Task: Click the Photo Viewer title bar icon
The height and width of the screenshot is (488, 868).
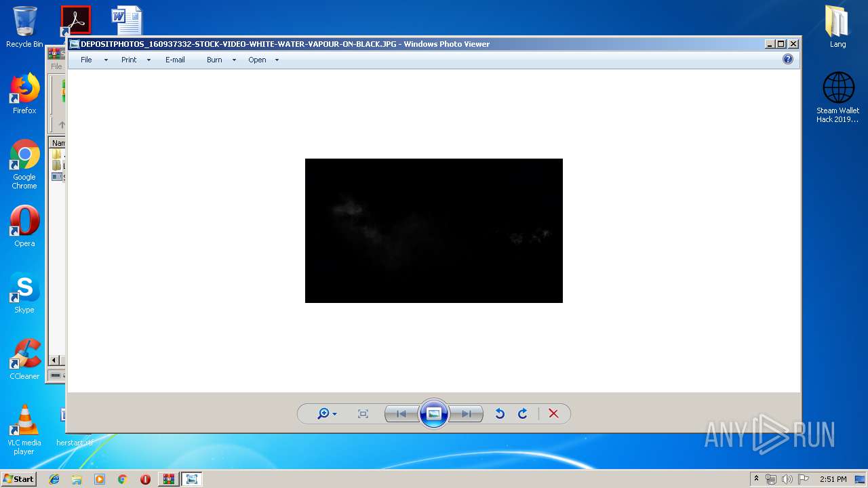Action: [75, 44]
